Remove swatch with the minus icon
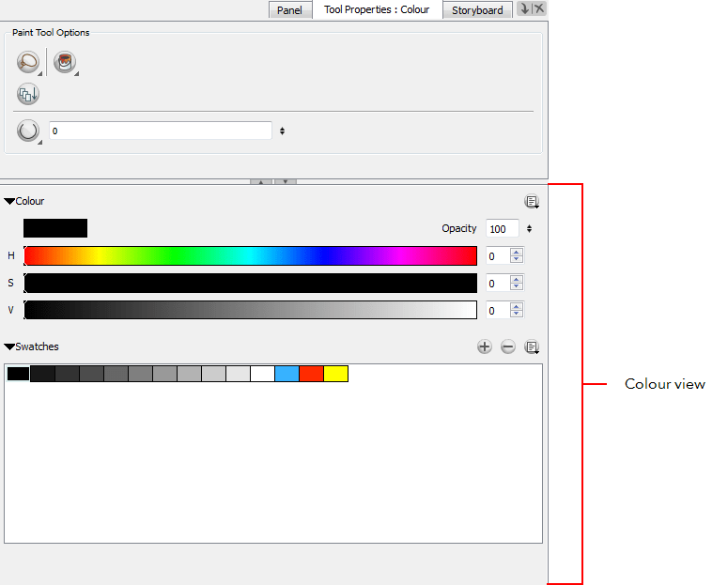Screen dimensions: 728x585 pyautogui.click(x=508, y=346)
